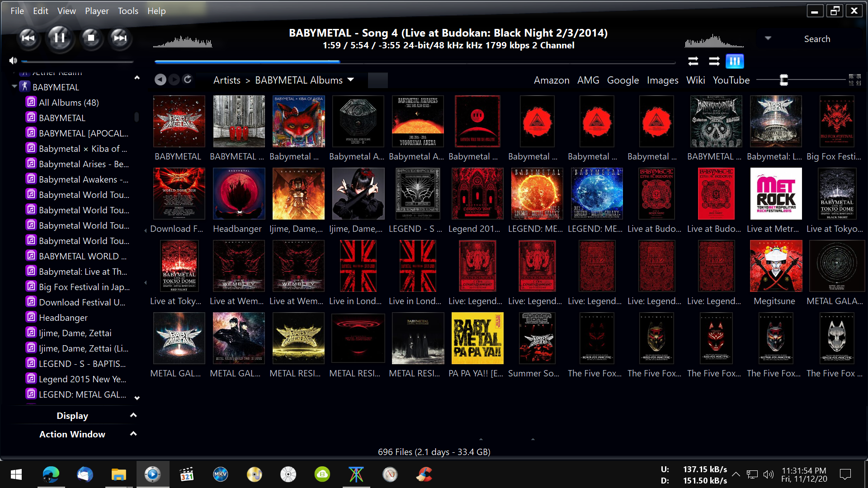This screenshot has width=868, height=488.
Task: Click the Artists breadcrumb link
Action: point(226,80)
